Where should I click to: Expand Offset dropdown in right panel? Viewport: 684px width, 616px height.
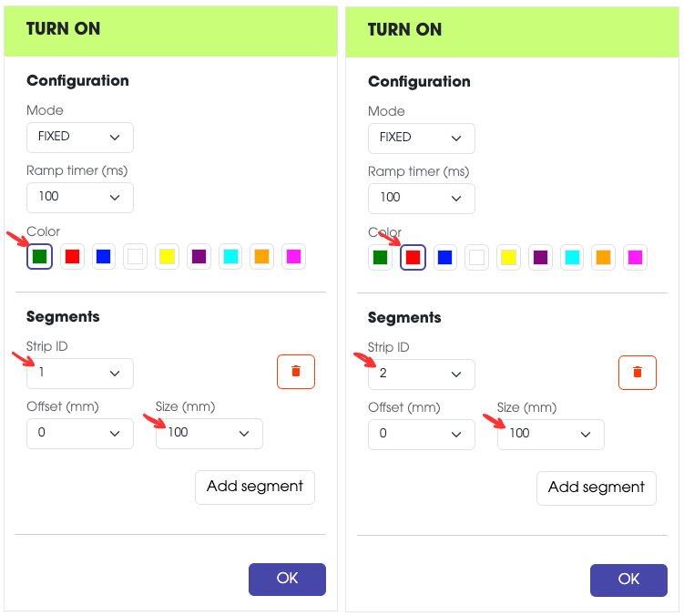(x=422, y=434)
